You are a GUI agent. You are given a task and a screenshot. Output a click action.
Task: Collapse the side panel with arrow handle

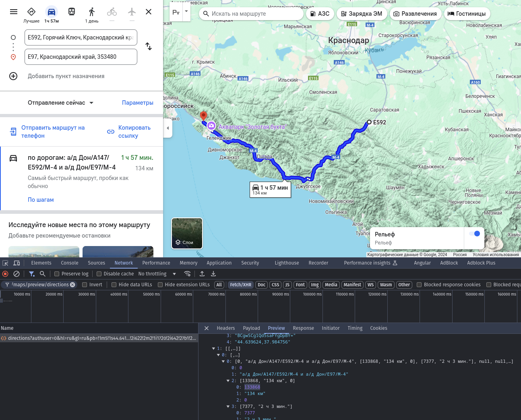click(168, 128)
